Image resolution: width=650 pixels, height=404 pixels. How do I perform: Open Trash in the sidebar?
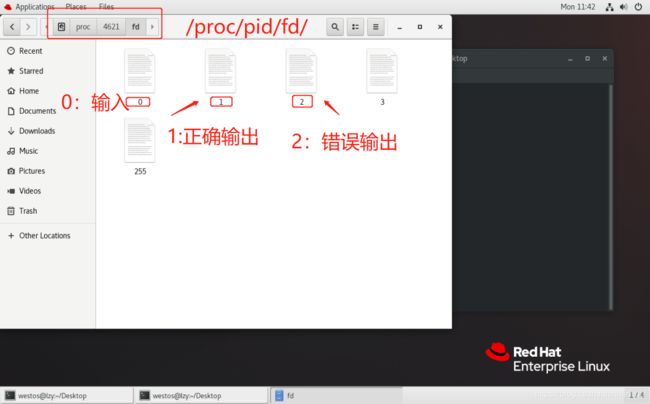tap(48, 211)
